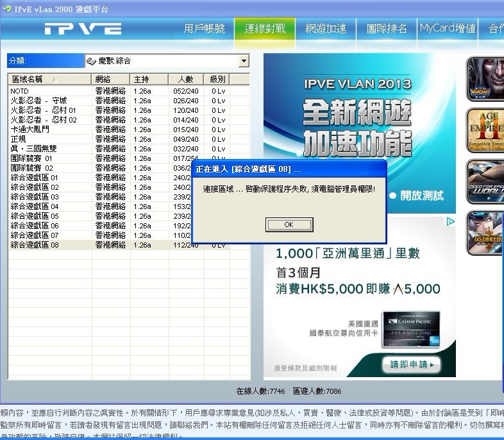Select the 綜合遊戲區 05 row
This screenshot has width=504, height=440.
click(100, 216)
